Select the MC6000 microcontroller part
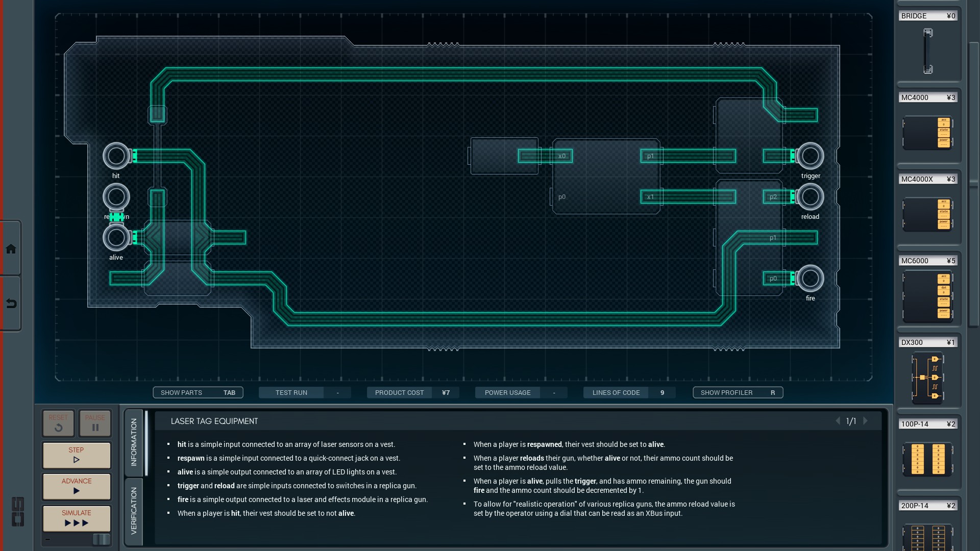This screenshot has height=551, width=980. pos(927,297)
